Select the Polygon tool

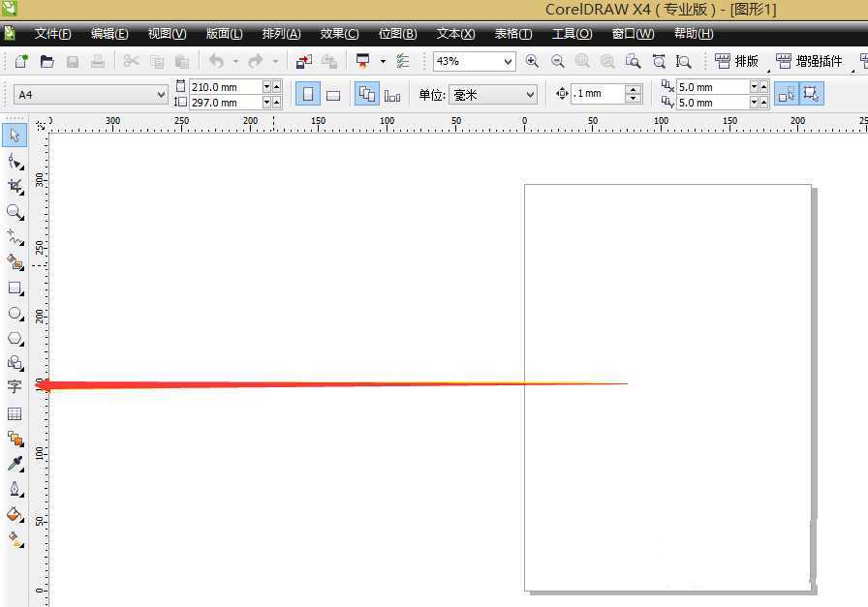coord(15,338)
